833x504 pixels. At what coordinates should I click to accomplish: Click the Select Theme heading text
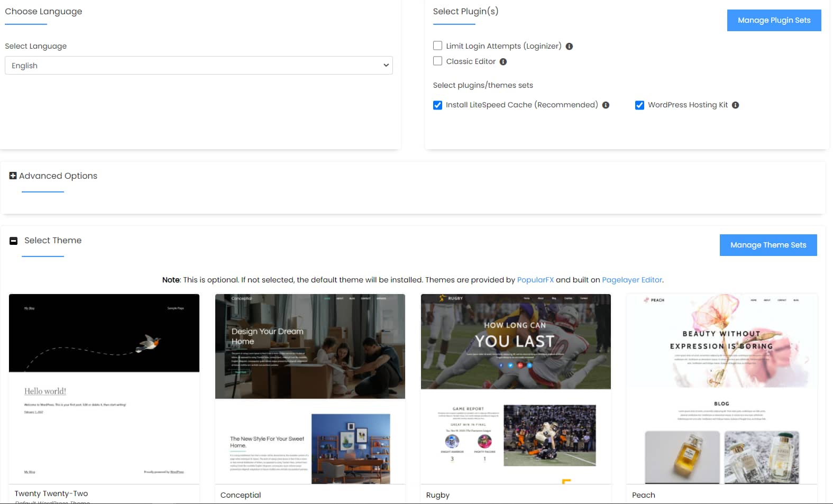pos(53,240)
